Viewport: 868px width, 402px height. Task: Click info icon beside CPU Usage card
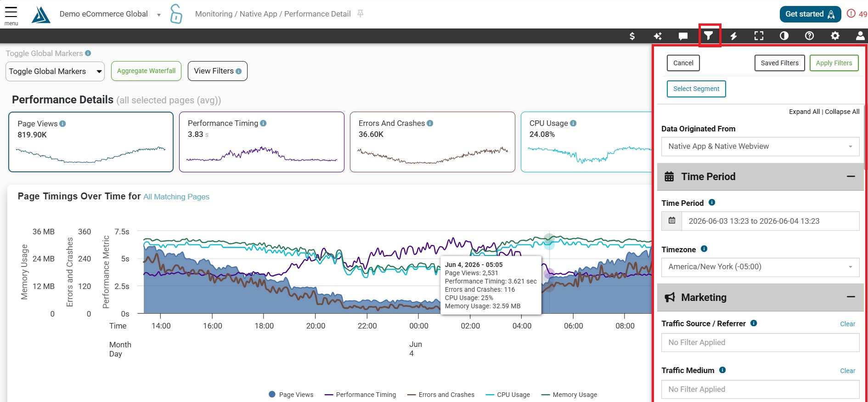pos(573,123)
